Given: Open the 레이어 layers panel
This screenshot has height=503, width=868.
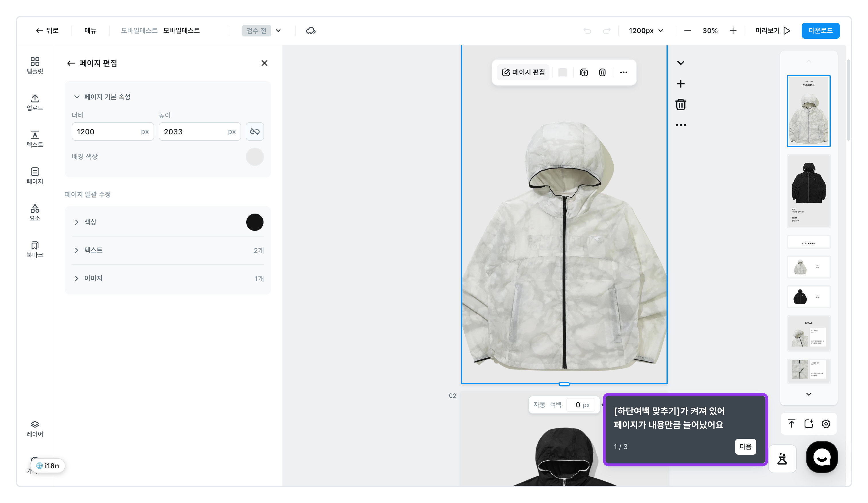Looking at the screenshot, I should (x=35, y=429).
